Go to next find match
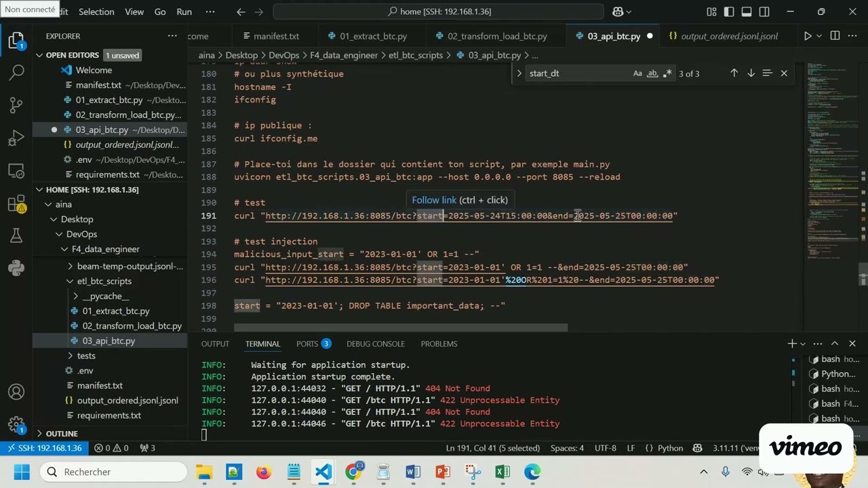The image size is (868, 488). [751, 73]
